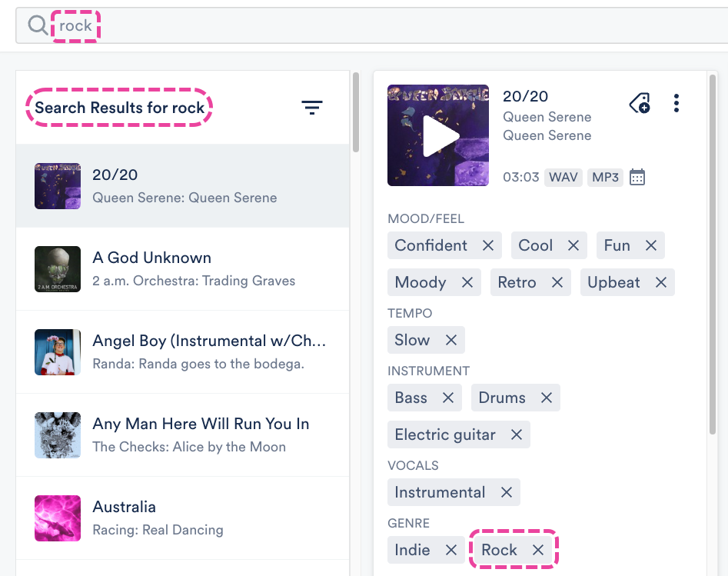The width and height of the screenshot is (728, 576).
Task: Click the calendar icon next to MP3
Action: (637, 177)
